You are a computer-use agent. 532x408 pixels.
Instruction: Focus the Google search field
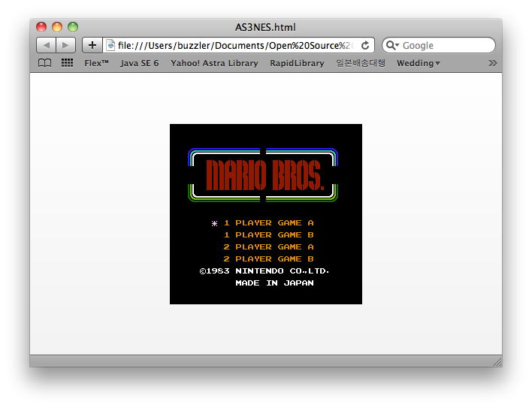click(x=439, y=45)
